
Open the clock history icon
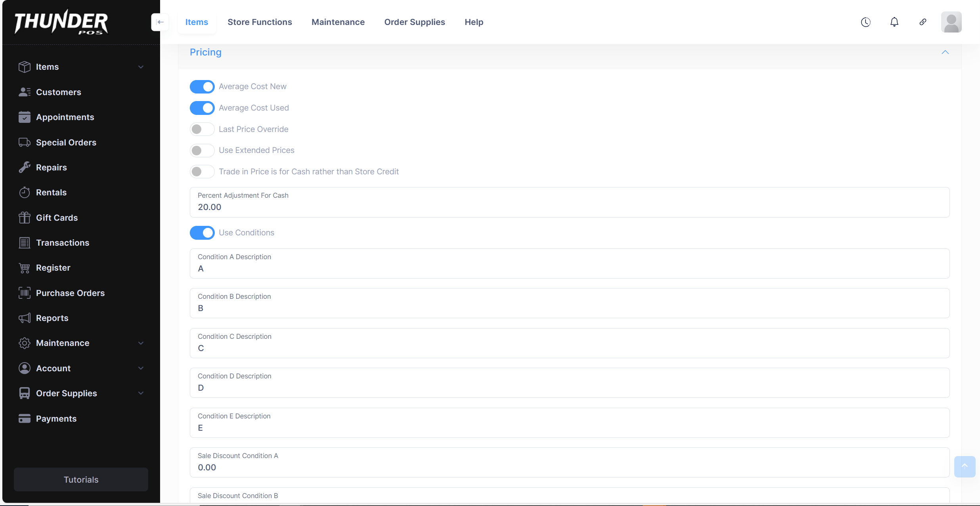coord(865,22)
